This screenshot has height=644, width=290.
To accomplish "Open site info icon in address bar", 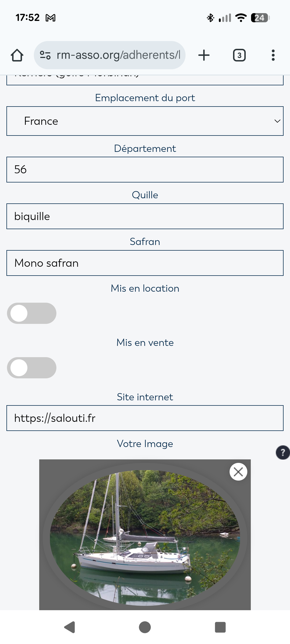I will coord(45,55).
